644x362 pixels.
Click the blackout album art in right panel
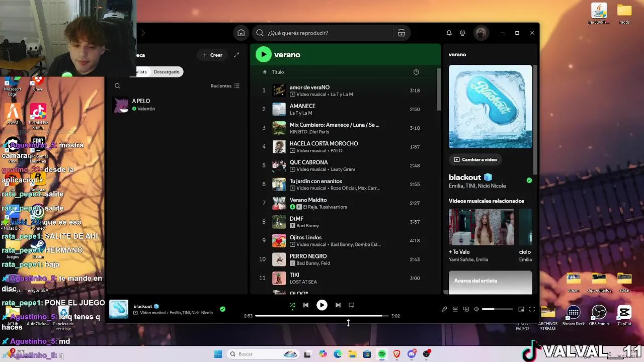pyautogui.click(x=490, y=107)
